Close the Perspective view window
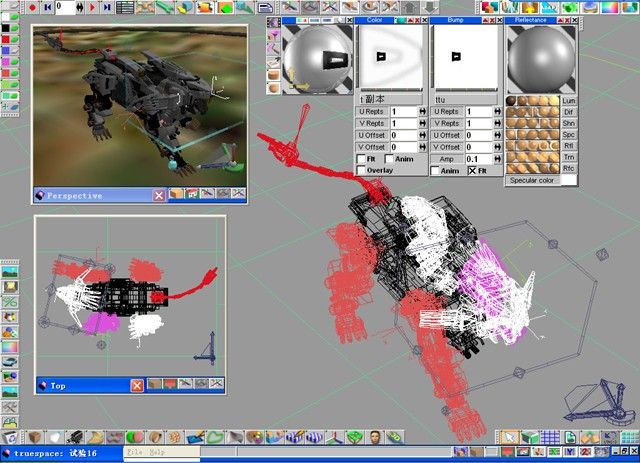The width and height of the screenshot is (640, 463). pyautogui.click(x=158, y=195)
